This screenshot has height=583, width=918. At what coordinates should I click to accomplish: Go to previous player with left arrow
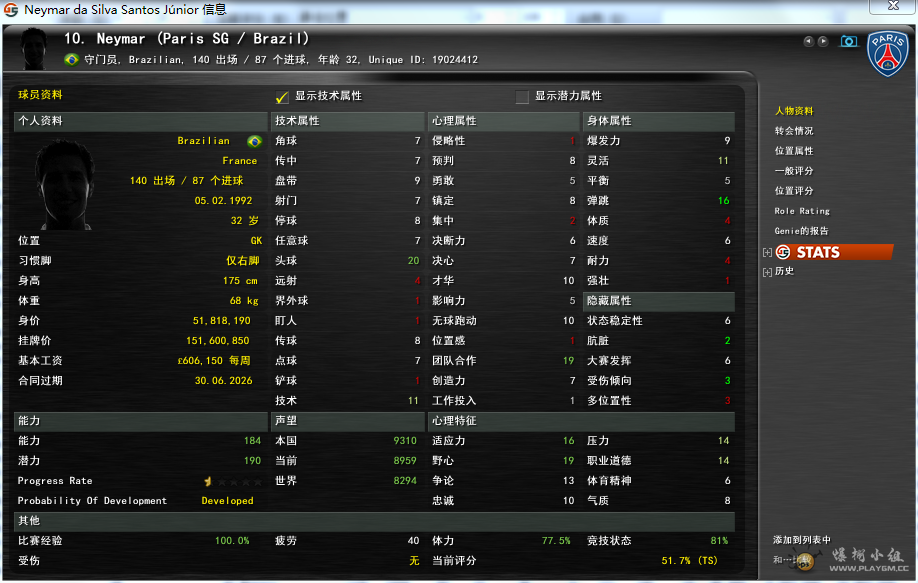click(x=808, y=41)
